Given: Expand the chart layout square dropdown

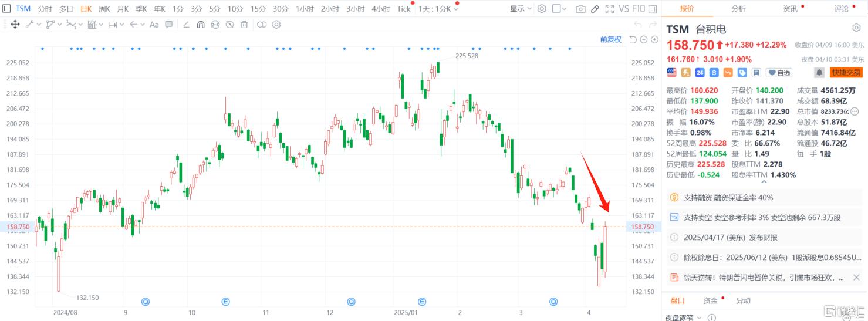Looking at the screenshot, I should (560, 9).
